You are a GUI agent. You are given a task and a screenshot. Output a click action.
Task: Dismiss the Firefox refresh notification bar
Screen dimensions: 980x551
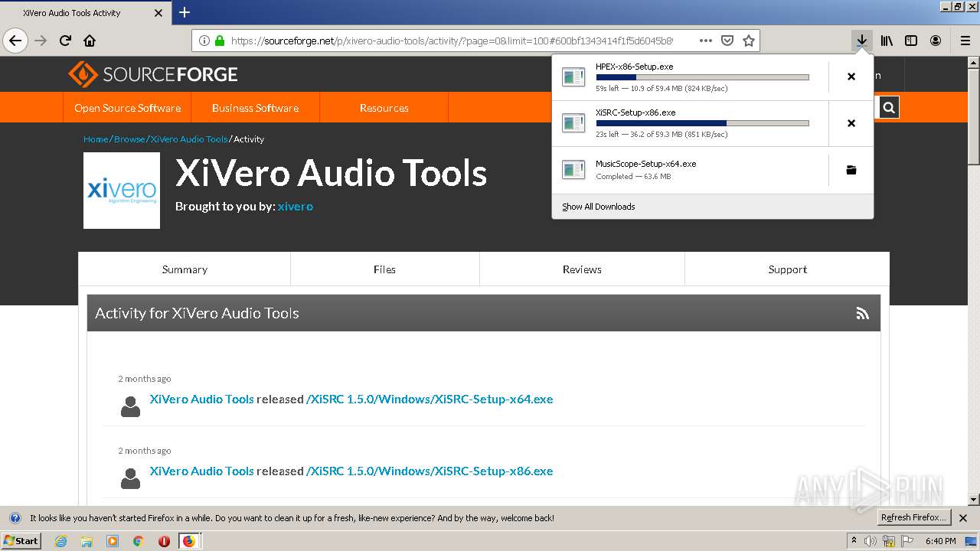pos(963,518)
